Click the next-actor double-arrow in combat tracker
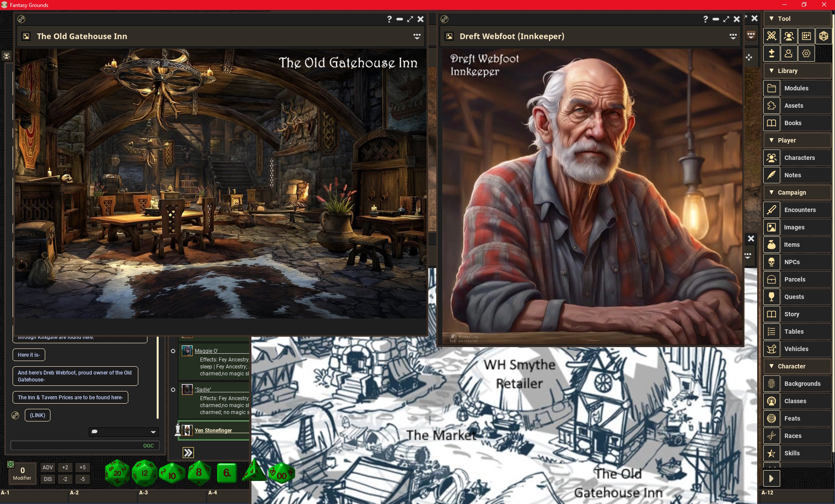The height and width of the screenshot is (504, 835). coord(188,453)
